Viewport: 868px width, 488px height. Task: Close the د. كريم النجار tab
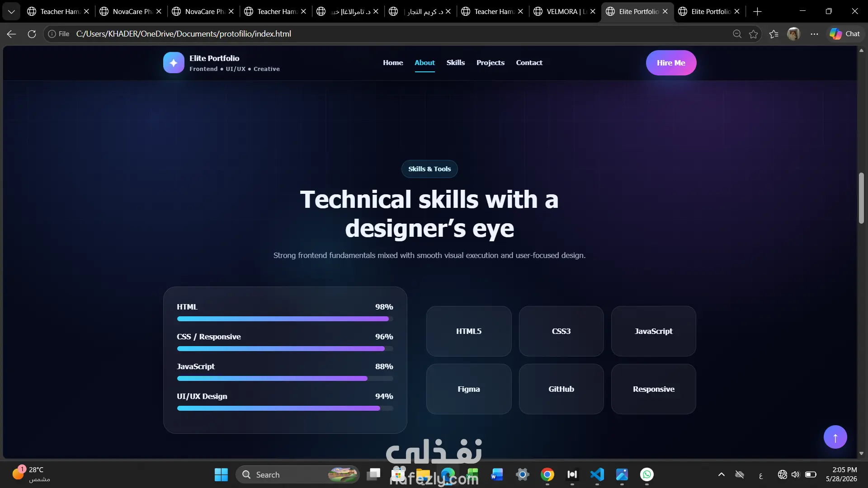(x=448, y=12)
